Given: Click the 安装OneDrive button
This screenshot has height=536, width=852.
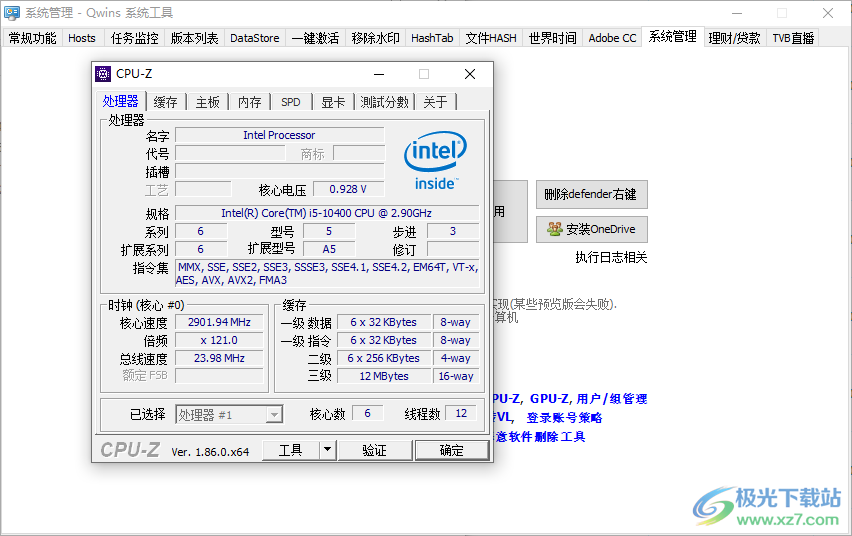Looking at the screenshot, I should (x=591, y=229).
